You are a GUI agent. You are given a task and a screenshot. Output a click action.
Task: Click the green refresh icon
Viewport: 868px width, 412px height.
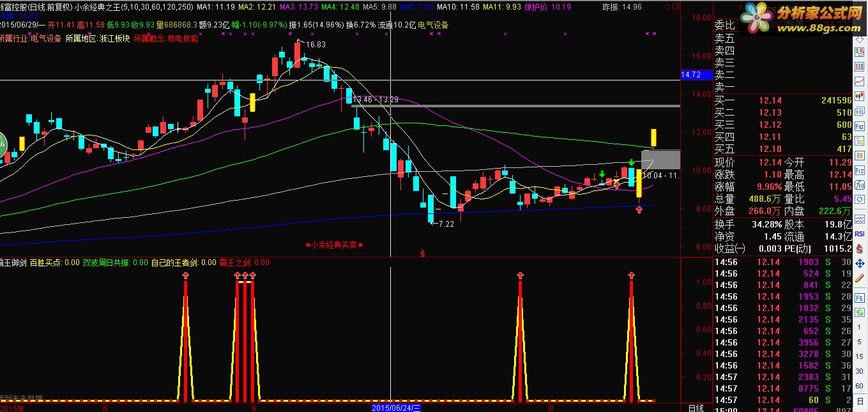pos(860,312)
